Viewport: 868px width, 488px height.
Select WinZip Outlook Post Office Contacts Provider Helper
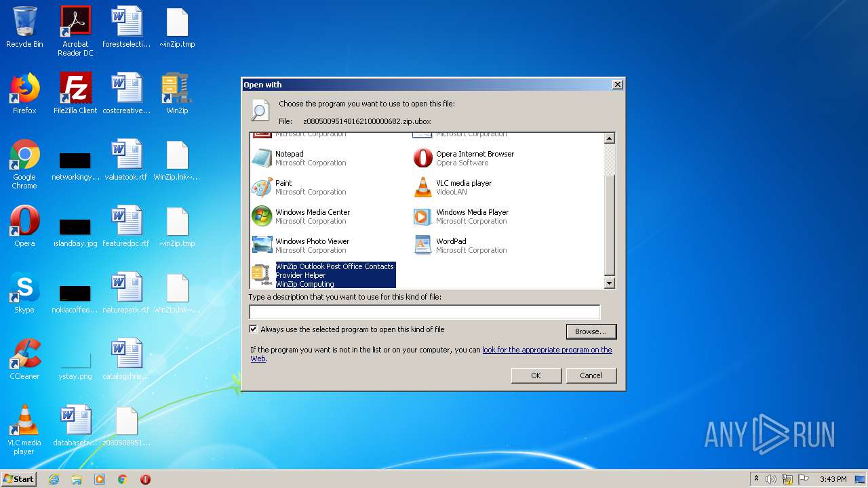point(323,275)
